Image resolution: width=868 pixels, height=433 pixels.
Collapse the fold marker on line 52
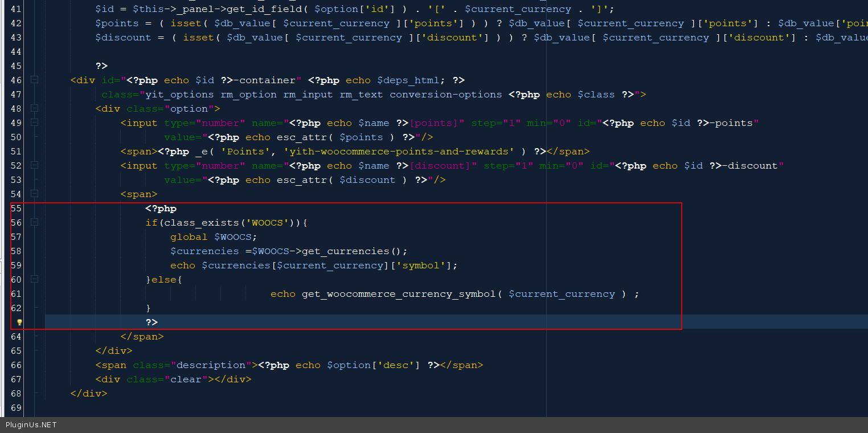34,166
